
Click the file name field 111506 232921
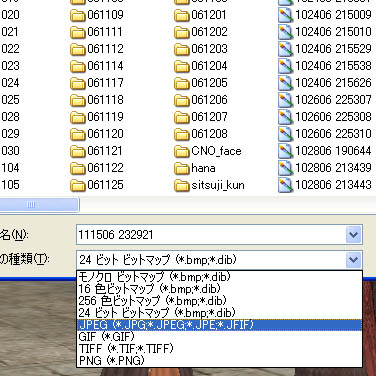pos(211,235)
